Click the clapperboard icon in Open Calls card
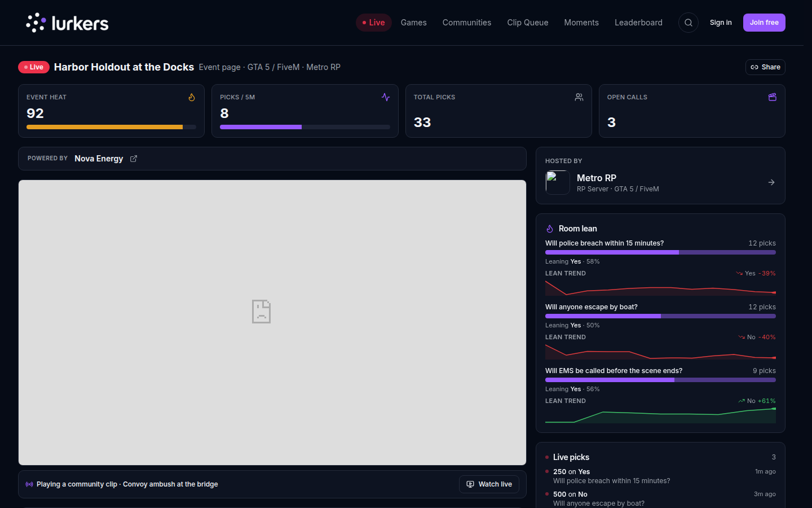 click(773, 97)
